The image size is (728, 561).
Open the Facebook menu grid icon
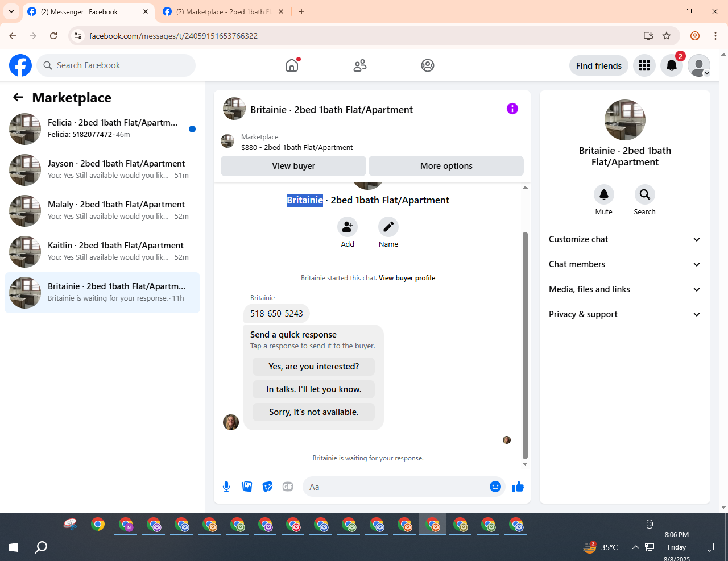(x=644, y=65)
